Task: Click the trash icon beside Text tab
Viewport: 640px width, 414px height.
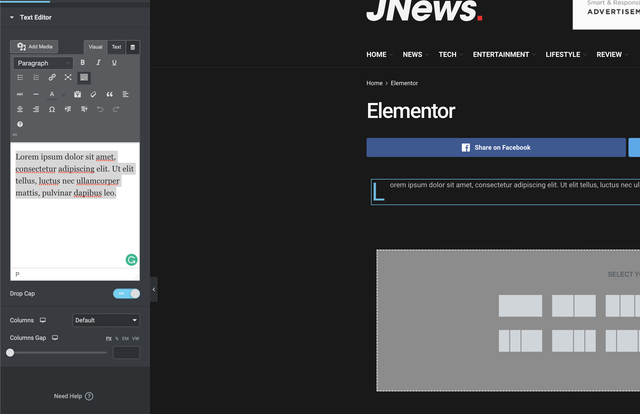Action: coord(133,47)
